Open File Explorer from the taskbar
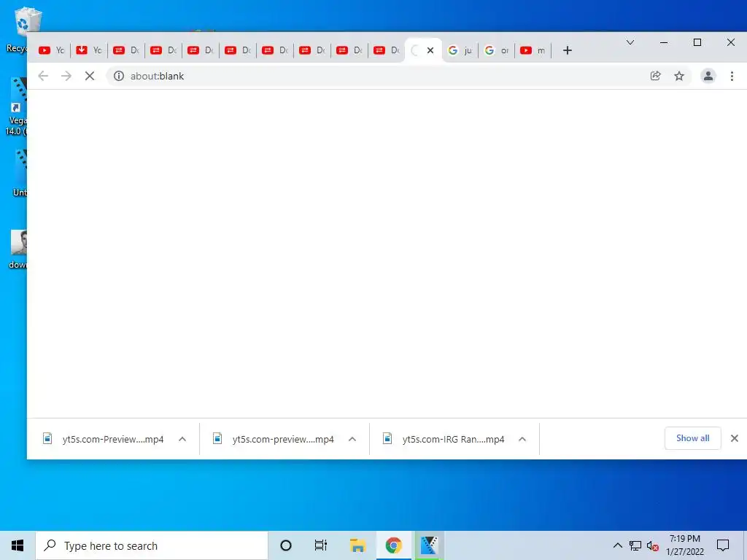Viewport: 747px width, 560px height. pyautogui.click(x=357, y=545)
